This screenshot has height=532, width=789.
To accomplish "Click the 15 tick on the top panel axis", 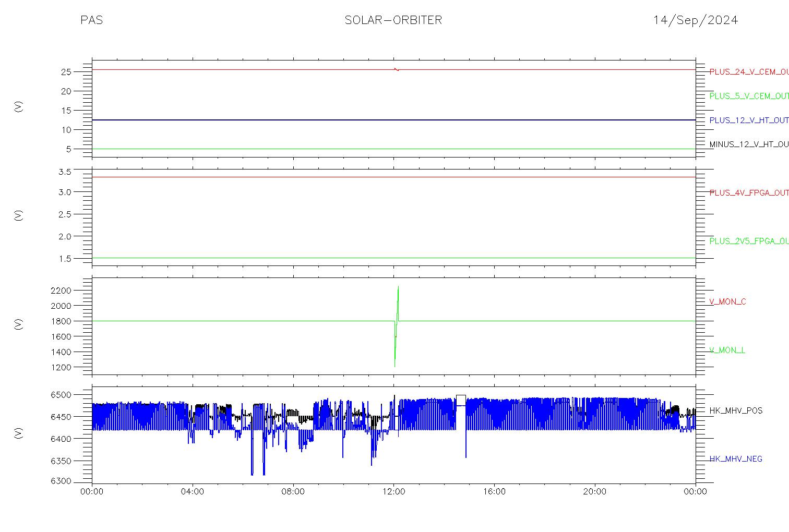I will pos(66,111).
